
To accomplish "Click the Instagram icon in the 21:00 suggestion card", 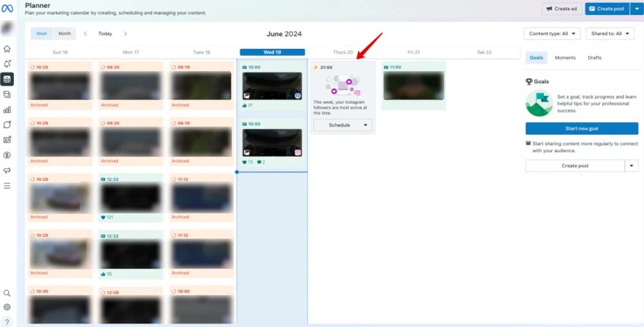I will [x=357, y=93].
